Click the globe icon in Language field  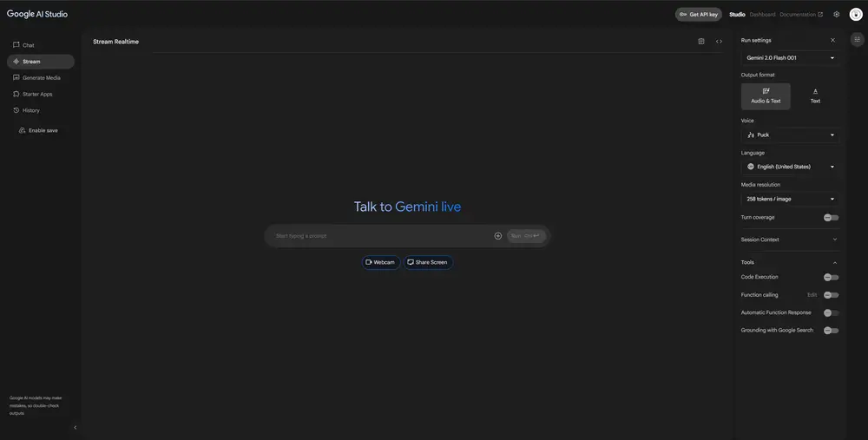tap(751, 167)
